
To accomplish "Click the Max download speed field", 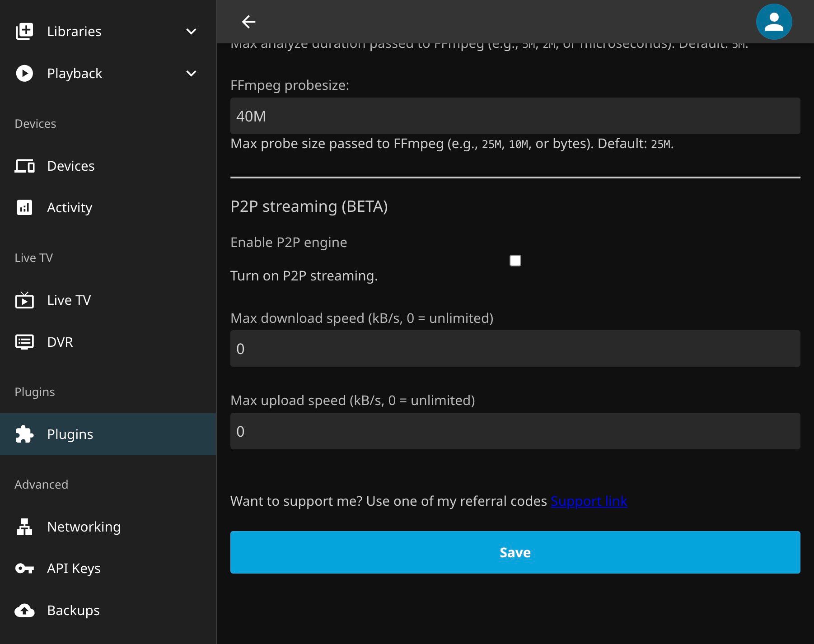I will click(x=515, y=349).
